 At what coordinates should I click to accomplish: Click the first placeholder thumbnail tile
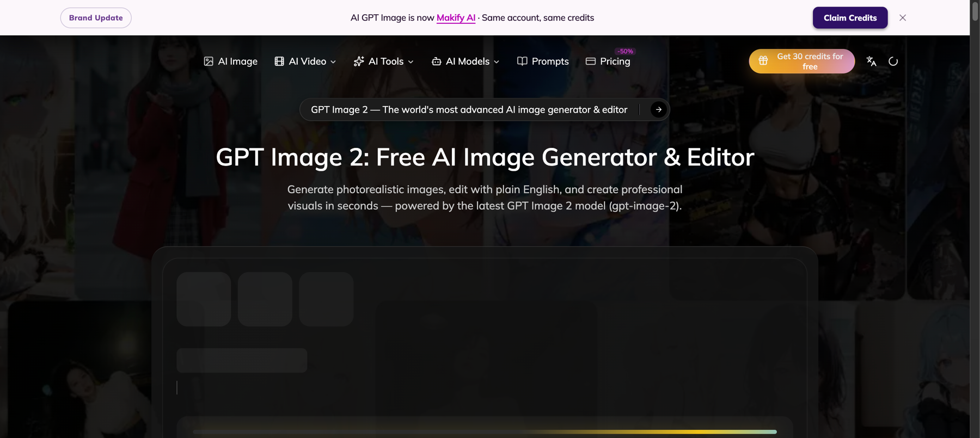click(204, 299)
